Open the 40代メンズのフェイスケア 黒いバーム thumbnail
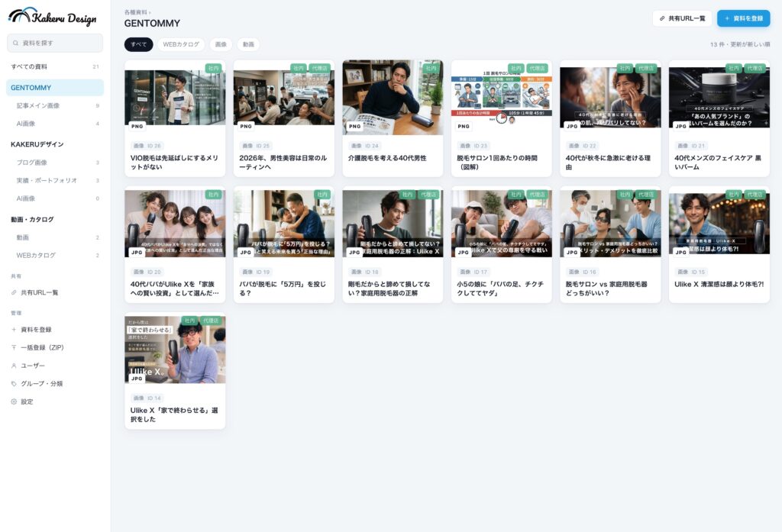Viewport: 782px width, 532px height. tap(719, 98)
